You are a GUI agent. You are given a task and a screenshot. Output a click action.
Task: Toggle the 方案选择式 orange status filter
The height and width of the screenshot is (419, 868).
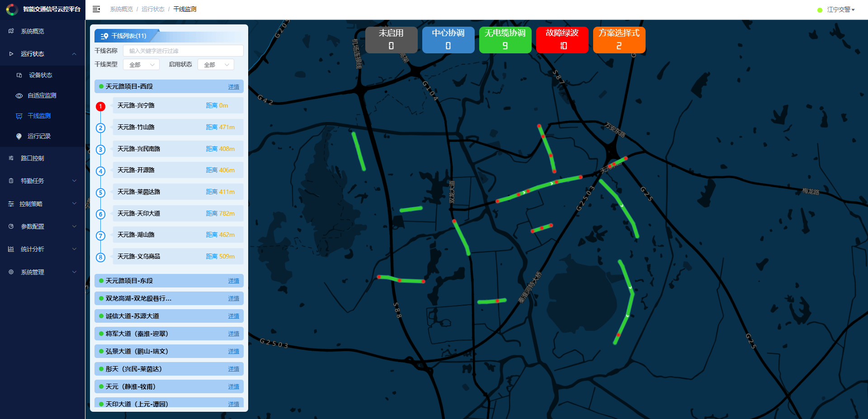click(619, 40)
